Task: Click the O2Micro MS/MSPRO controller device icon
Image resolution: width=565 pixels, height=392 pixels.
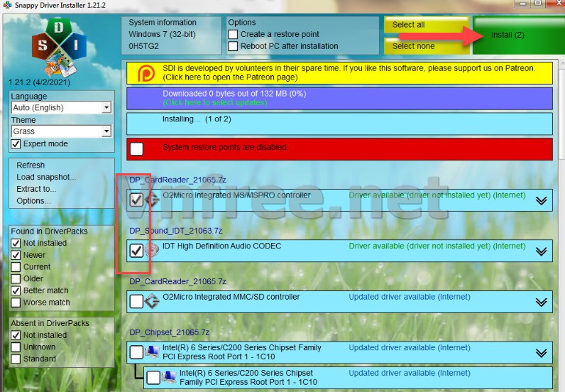Action: (x=152, y=200)
